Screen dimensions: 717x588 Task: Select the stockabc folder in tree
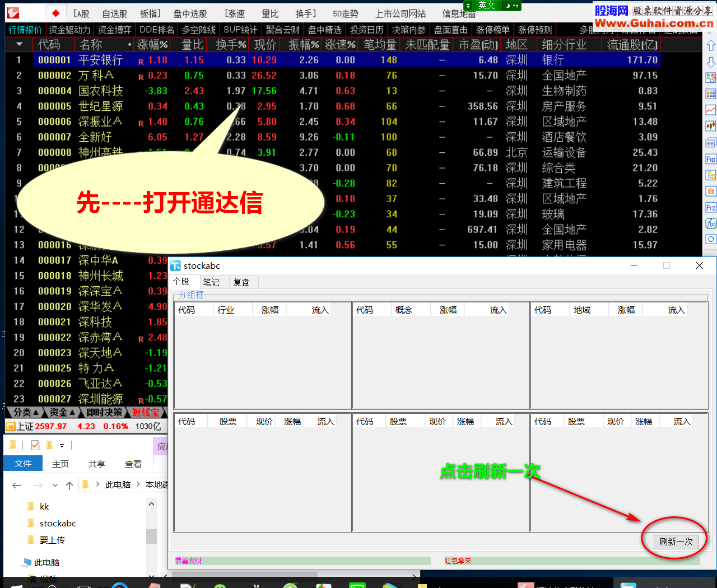tap(58, 523)
